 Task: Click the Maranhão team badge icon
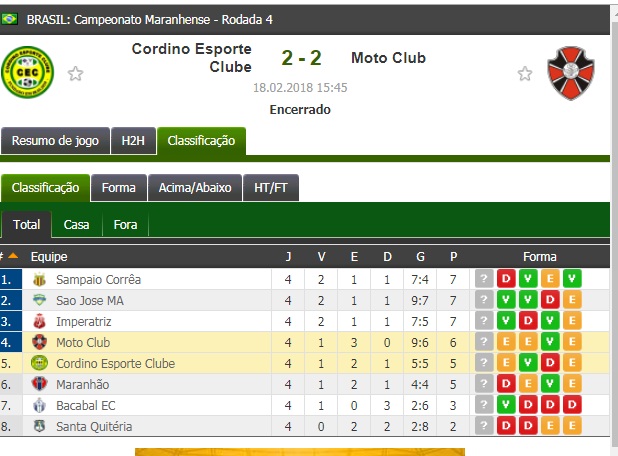[x=39, y=384]
